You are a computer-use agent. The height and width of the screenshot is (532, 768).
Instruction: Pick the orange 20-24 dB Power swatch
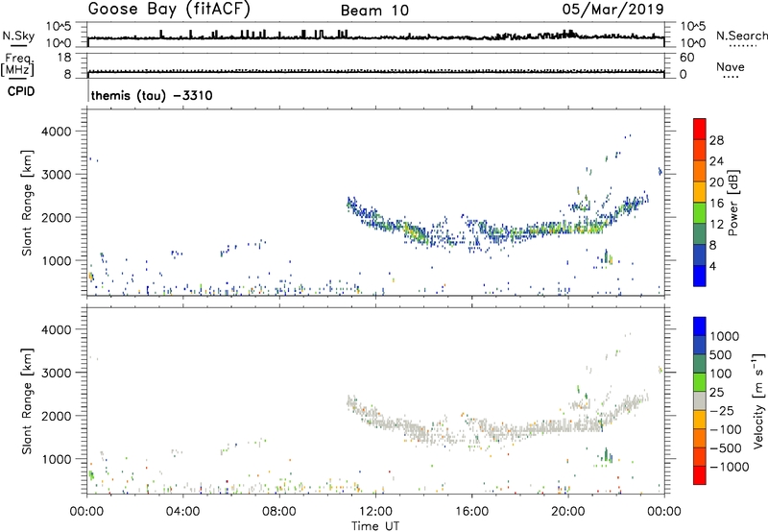[700, 170]
